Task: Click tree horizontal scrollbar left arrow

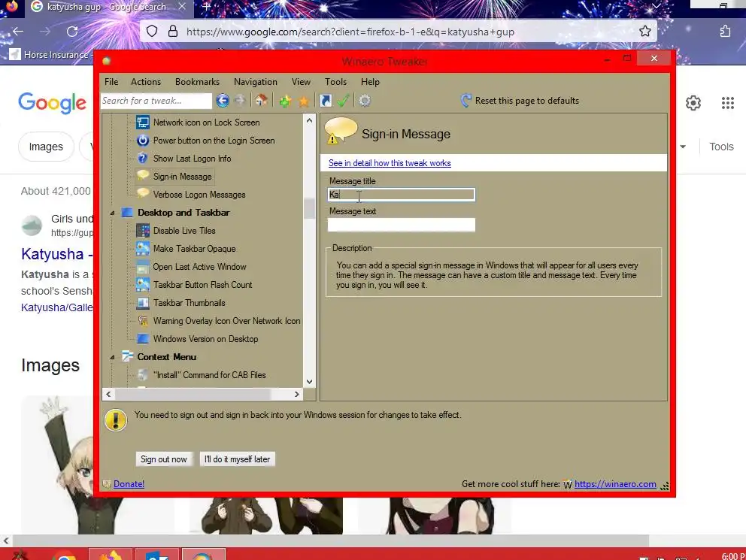Action: (x=108, y=394)
